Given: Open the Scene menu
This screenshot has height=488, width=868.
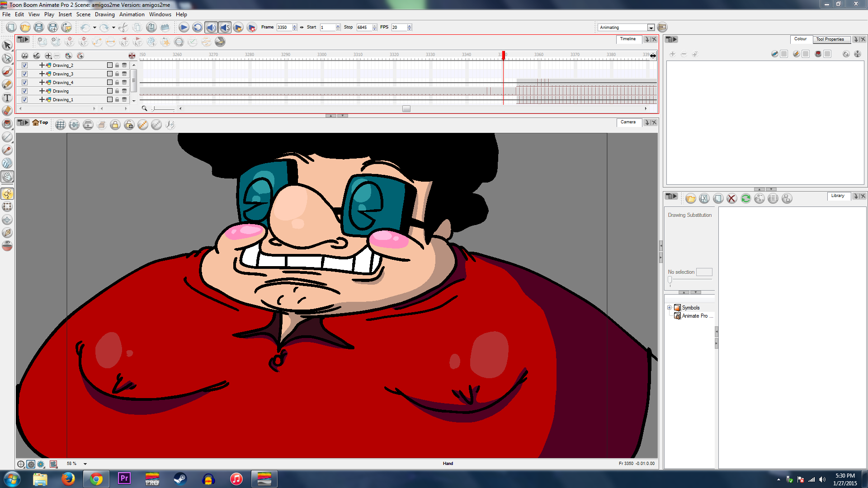Looking at the screenshot, I should coord(83,14).
